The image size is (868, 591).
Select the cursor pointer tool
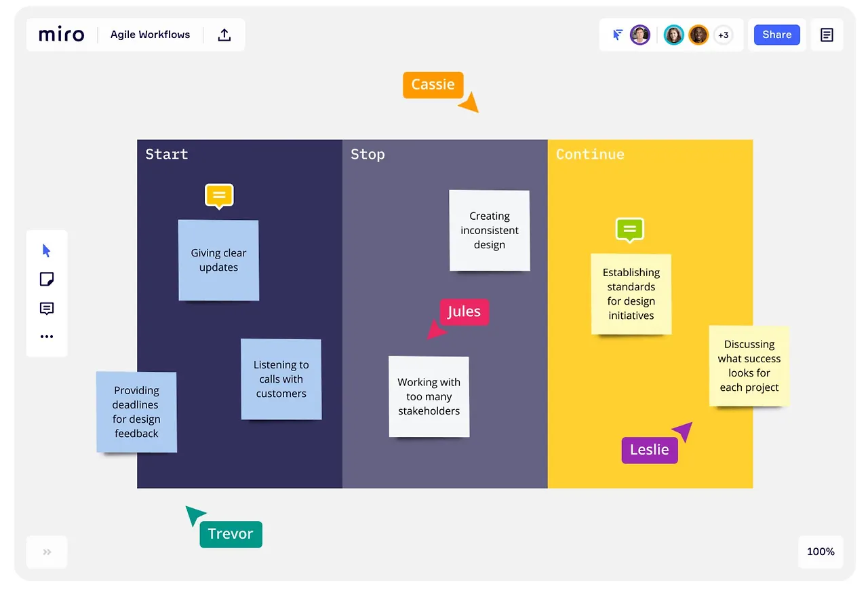coord(46,251)
